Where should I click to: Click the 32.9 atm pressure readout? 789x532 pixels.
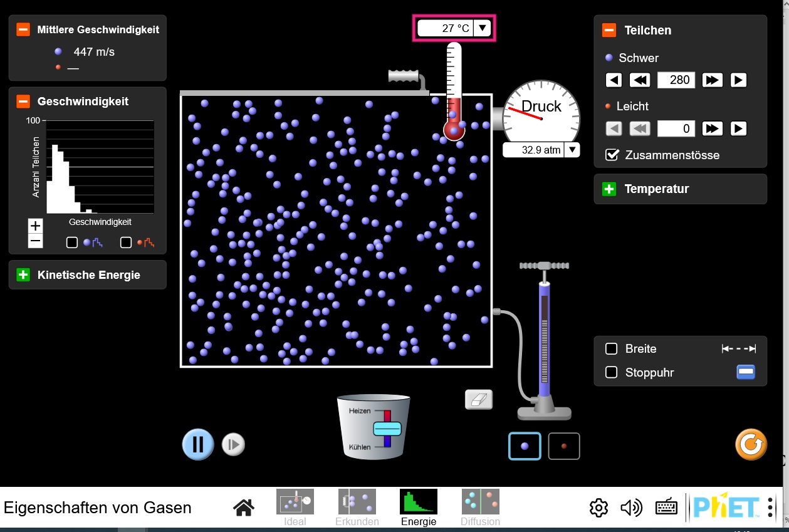pos(533,150)
